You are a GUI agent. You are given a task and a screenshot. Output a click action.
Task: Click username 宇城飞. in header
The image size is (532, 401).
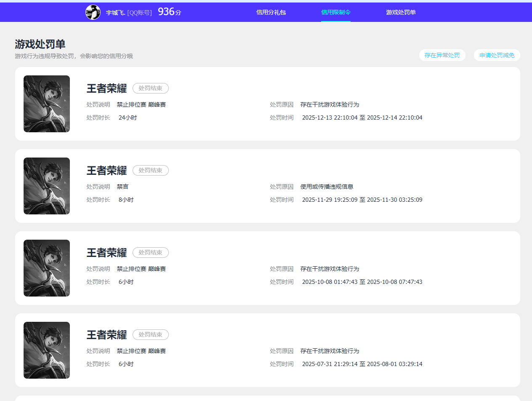point(116,13)
